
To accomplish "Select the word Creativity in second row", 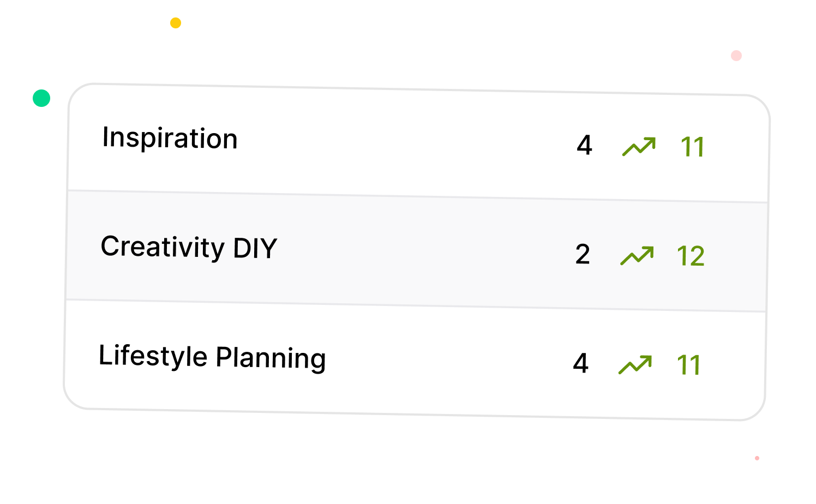I will (x=163, y=247).
